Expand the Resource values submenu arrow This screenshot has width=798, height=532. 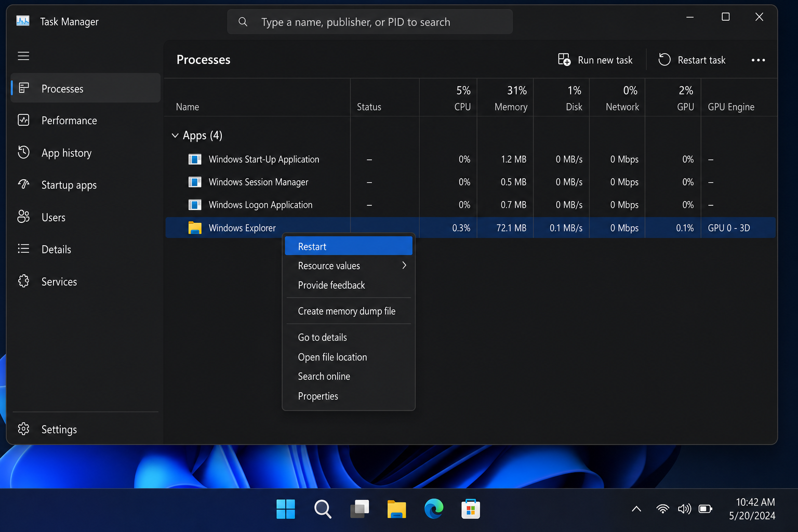[x=404, y=265]
